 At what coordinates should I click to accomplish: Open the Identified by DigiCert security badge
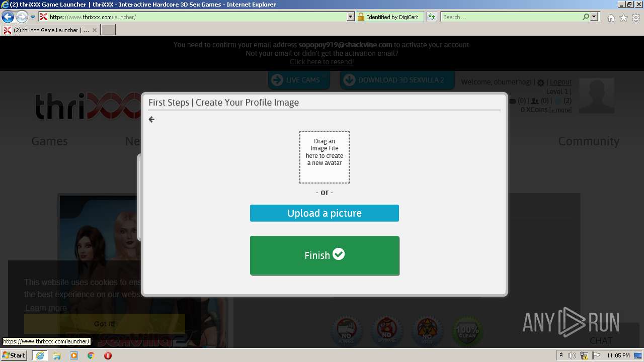click(390, 17)
